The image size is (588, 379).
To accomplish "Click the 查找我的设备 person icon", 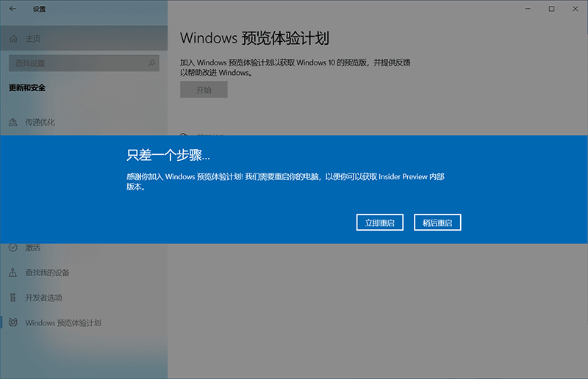I will pos(12,272).
